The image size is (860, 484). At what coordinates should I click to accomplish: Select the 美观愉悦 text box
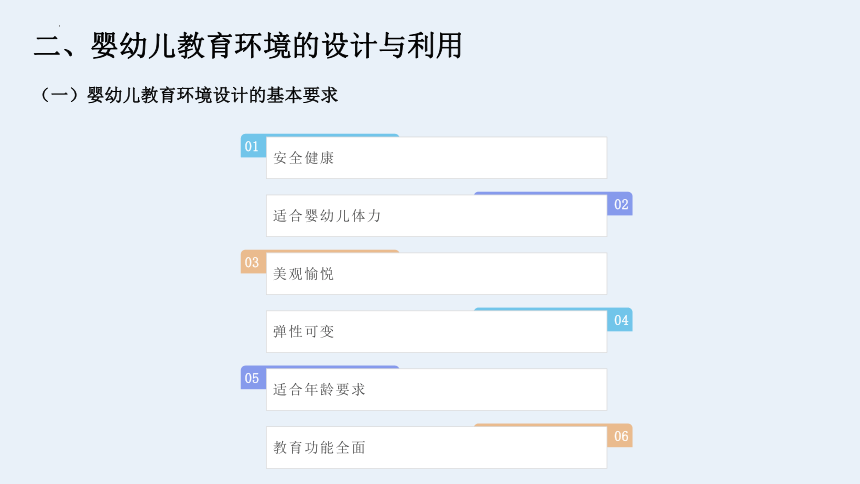pos(437,274)
